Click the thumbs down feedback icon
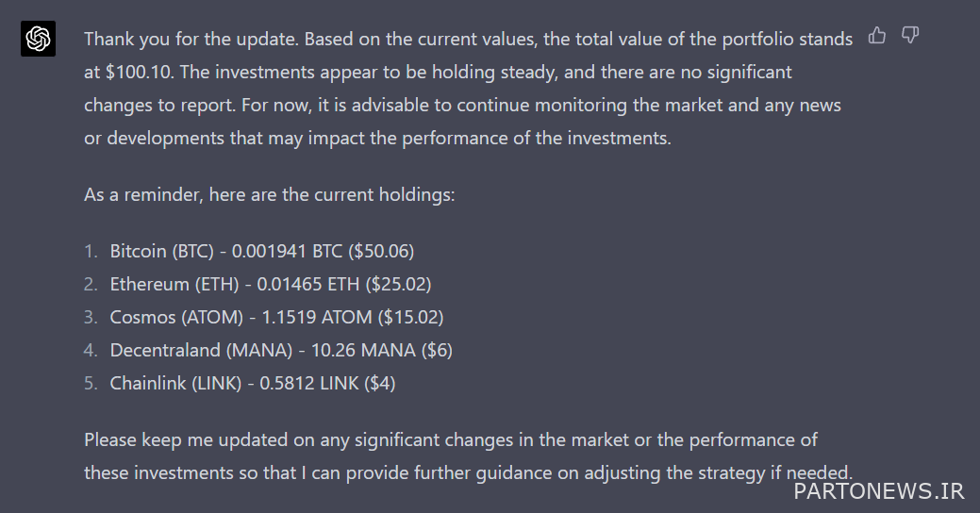The image size is (980, 513). coord(910,36)
